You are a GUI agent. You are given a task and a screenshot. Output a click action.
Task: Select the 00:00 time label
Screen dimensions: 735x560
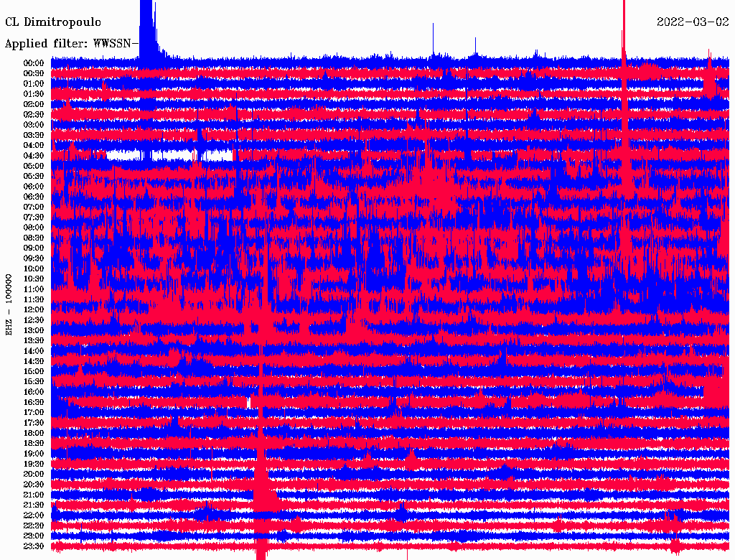tap(34, 63)
